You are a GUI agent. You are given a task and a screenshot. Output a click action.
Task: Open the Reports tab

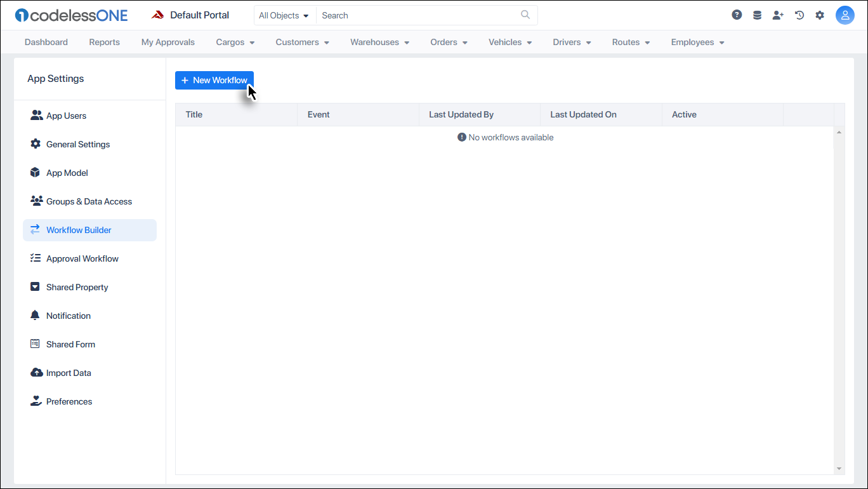coord(104,42)
